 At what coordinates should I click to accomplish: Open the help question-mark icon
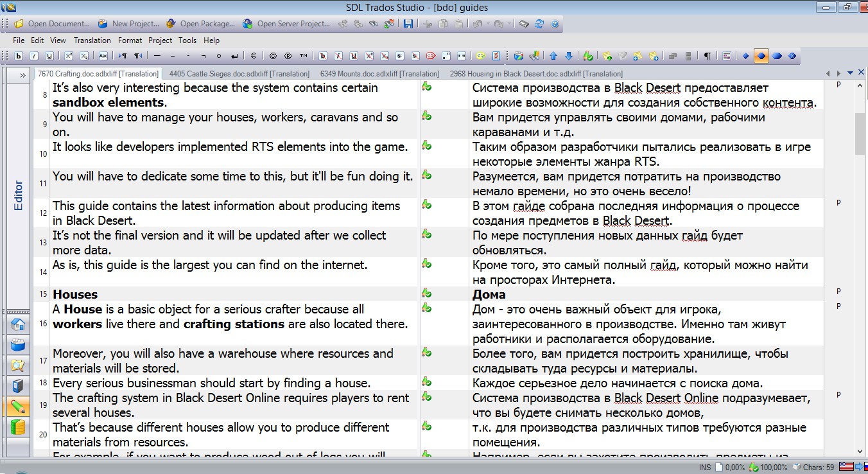(x=555, y=24)
